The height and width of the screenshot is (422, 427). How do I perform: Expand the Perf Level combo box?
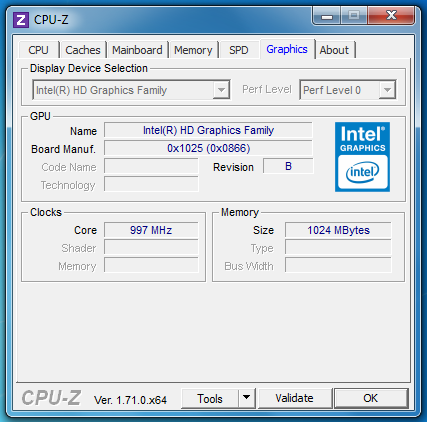point(348,90)
